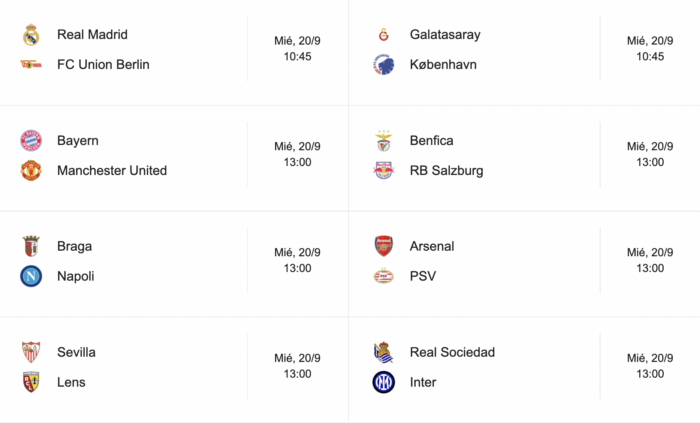Click the Arsenal vs PSV kickoff time
Image resolution: width=700 pixels, height=423 pixels.
650,268
